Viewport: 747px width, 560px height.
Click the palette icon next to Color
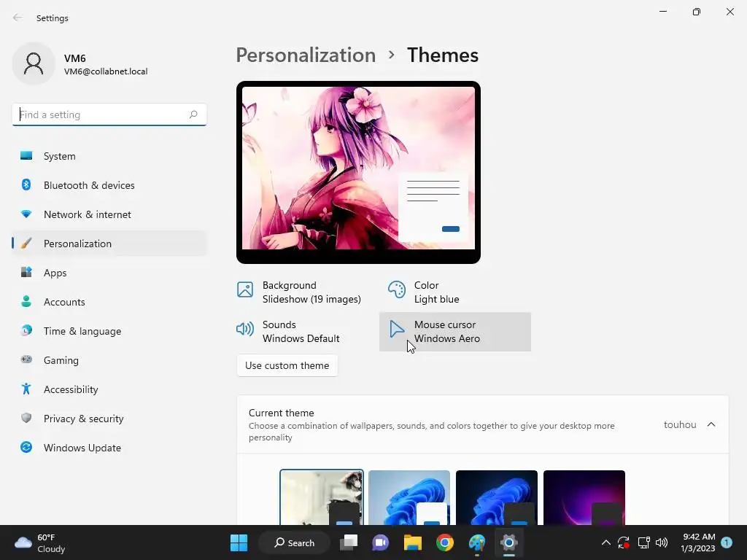point(396,289)
